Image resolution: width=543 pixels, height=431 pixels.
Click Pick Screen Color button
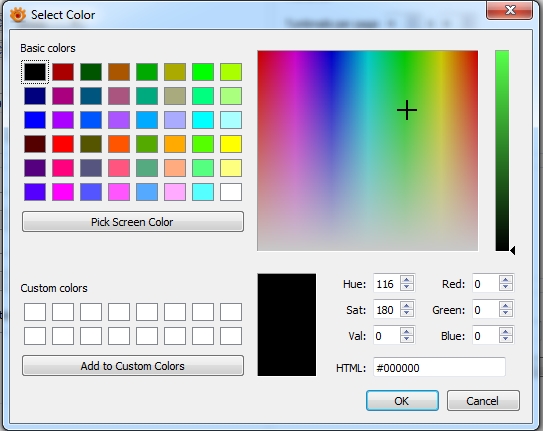133,222
